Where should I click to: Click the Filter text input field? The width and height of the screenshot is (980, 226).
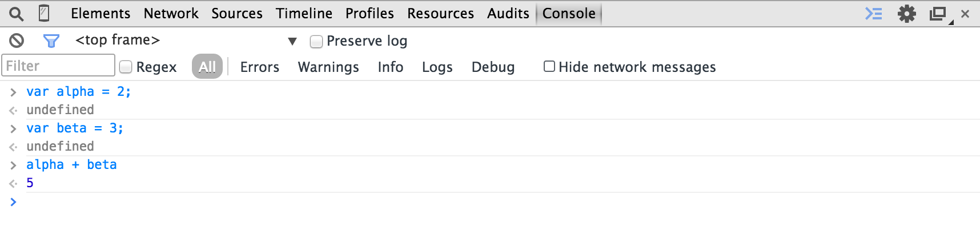tap(58, 66)
